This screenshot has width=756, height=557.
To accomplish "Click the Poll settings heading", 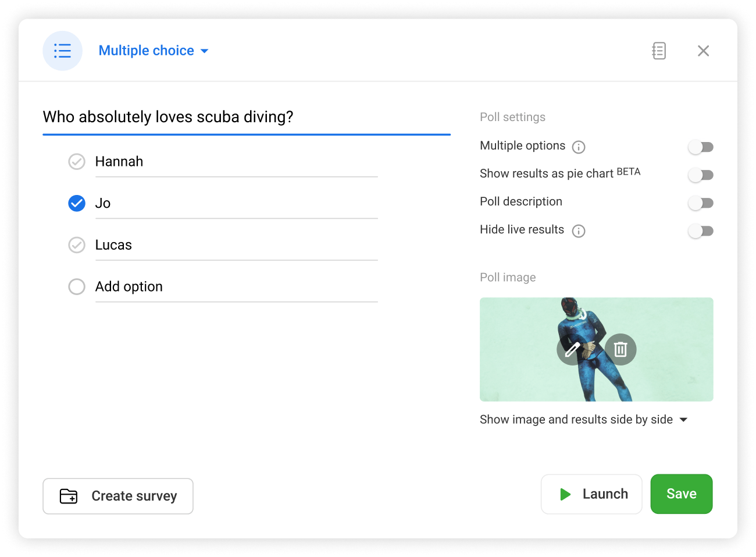I will [513, 117].
